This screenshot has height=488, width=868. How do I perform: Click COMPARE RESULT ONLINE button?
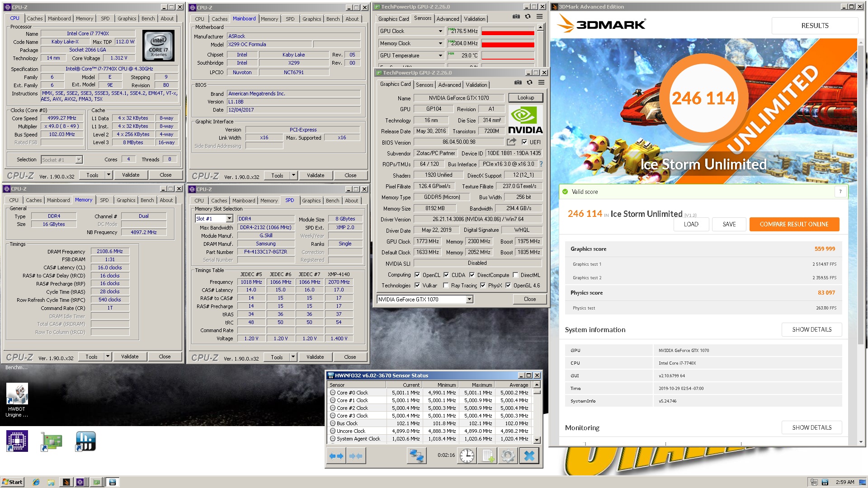click(794, 224)
